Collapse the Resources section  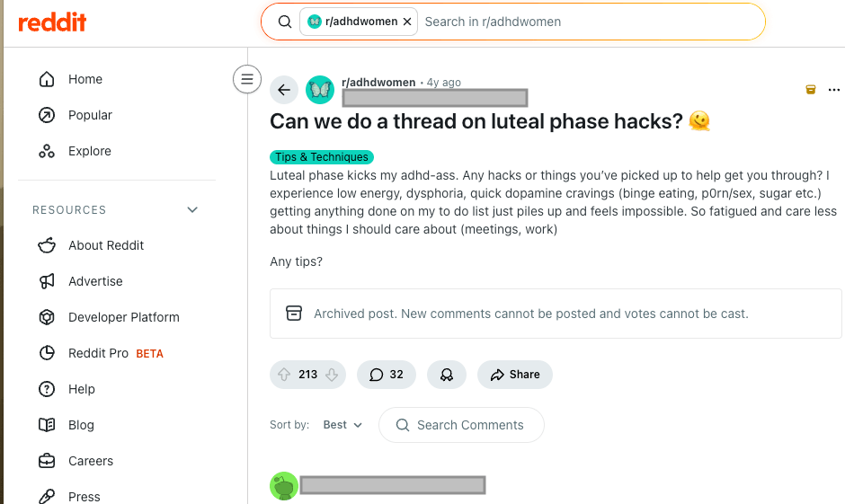191,209
